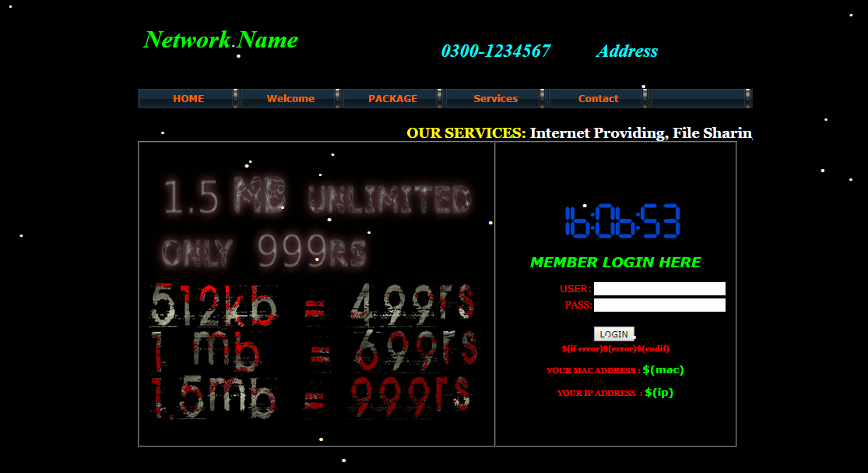The width and height of the screenshot is (868, 473).
Task: Click MEMBER LOGIN HERE heading
Action: [x=615, y=263]
